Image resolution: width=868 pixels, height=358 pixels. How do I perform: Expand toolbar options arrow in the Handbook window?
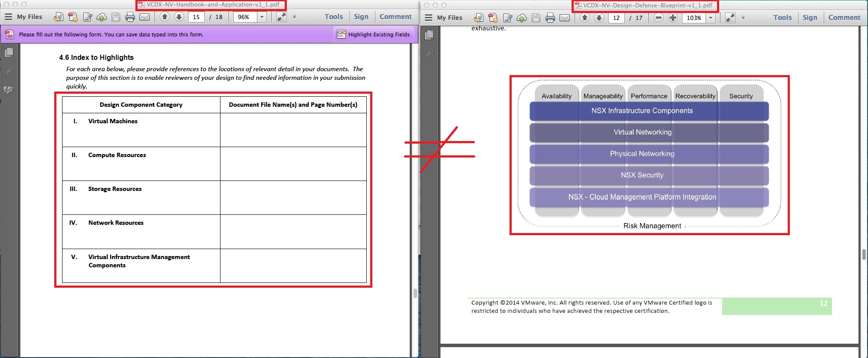tap(294, 17)
